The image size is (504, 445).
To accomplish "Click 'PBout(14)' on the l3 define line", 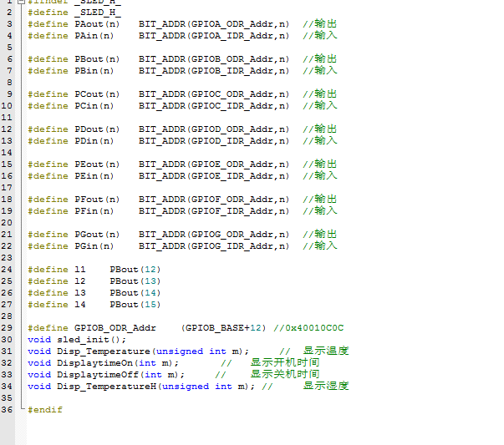I will click(x=135, y=293).
